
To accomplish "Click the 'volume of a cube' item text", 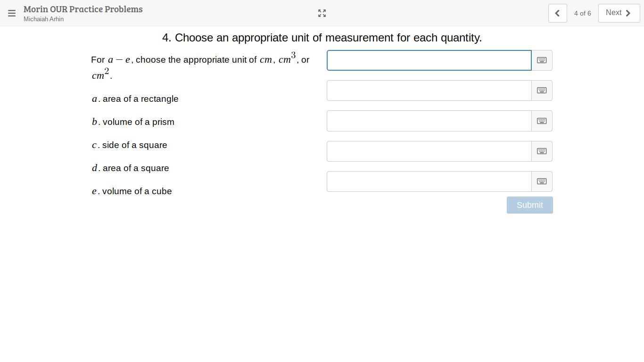I will (137, 191).
